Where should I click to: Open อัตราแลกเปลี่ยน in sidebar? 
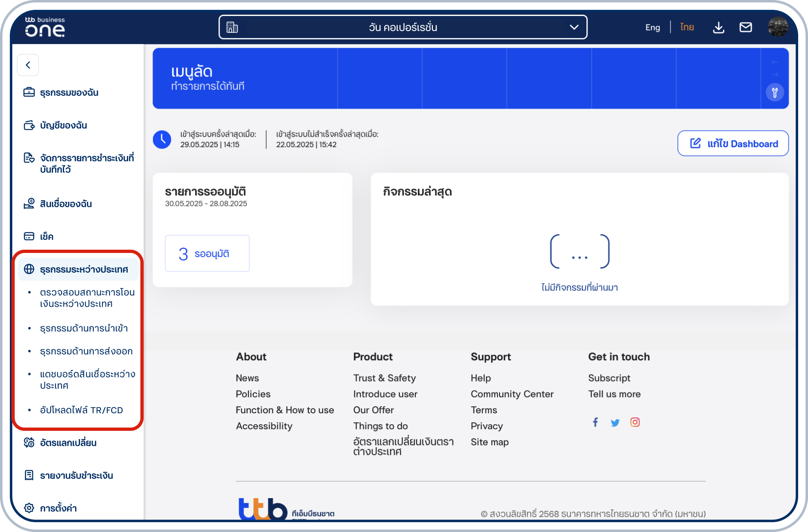[68, 443]
